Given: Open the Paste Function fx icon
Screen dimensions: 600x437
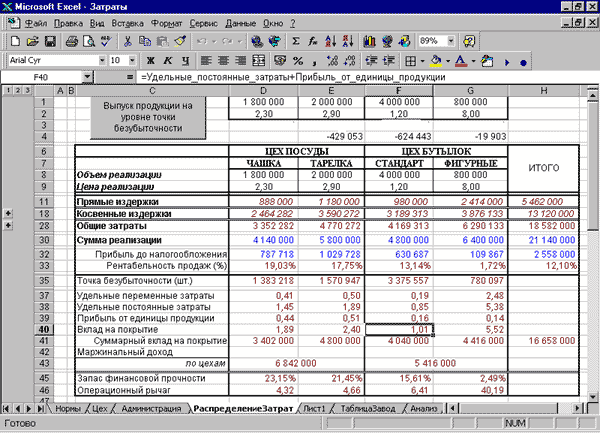Looking at the screenshot, I should point(313,41).
